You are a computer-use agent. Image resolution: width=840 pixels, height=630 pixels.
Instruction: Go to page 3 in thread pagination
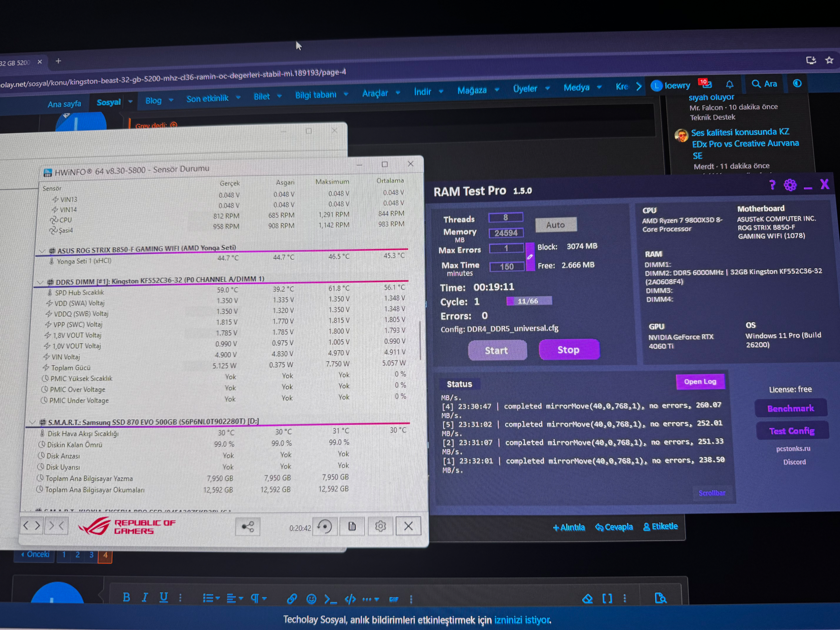[92, 555]
